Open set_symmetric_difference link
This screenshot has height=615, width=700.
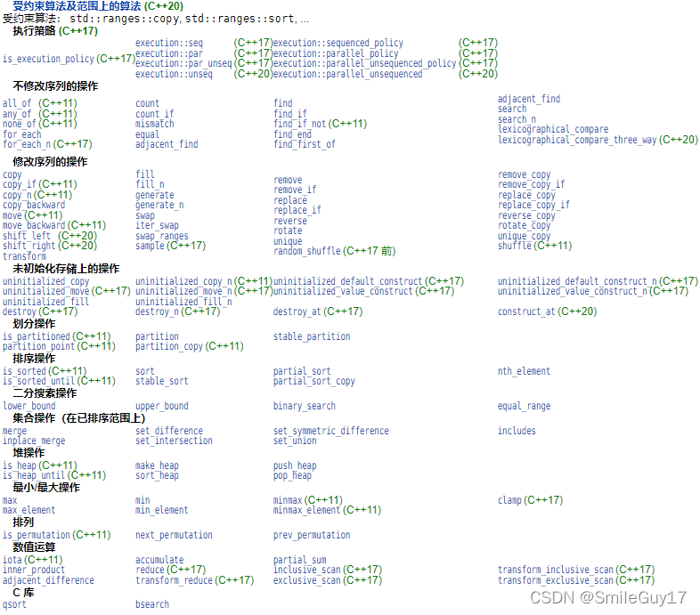coord(330,431)
